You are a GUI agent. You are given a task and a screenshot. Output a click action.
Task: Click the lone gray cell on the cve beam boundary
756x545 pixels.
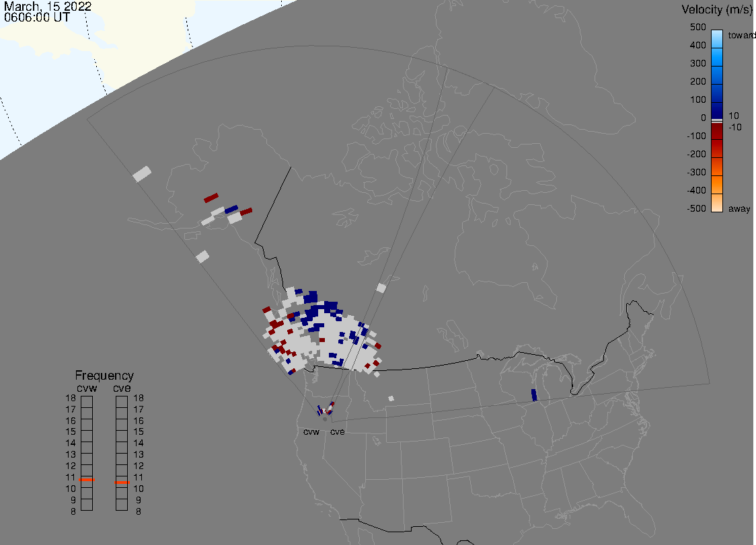click(x=381, y=288)
